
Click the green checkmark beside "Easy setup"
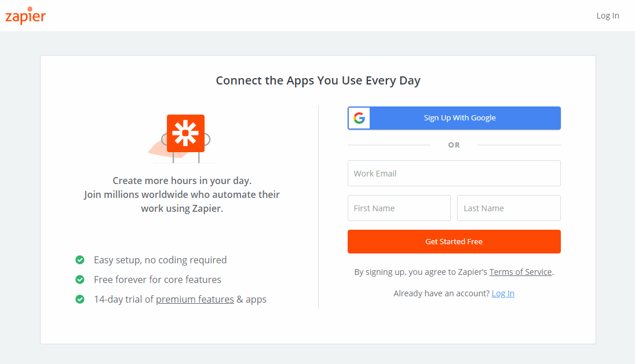point(80,260)
